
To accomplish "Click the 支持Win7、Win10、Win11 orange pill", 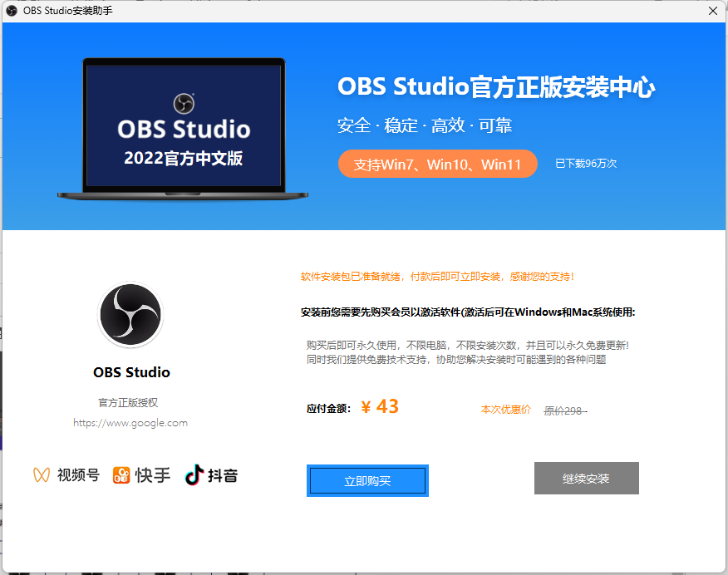I will point(437,164).
